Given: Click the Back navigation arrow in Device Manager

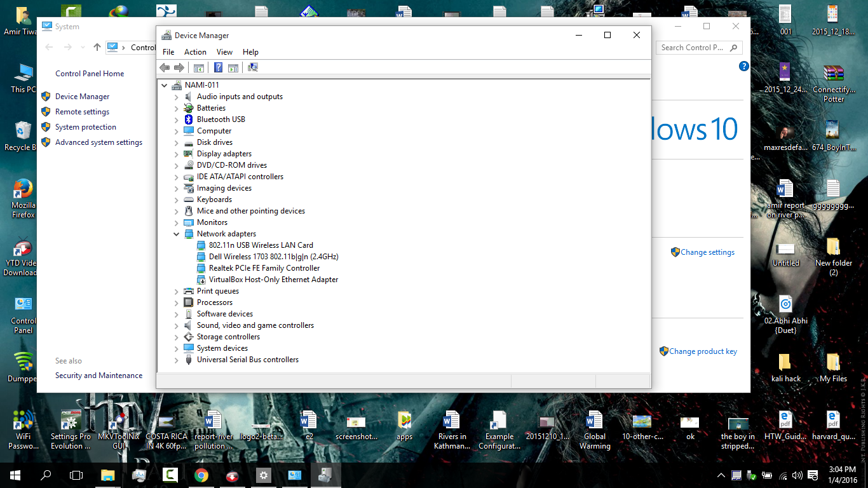Looking at the screenshot, I should [x=165, y=67].
